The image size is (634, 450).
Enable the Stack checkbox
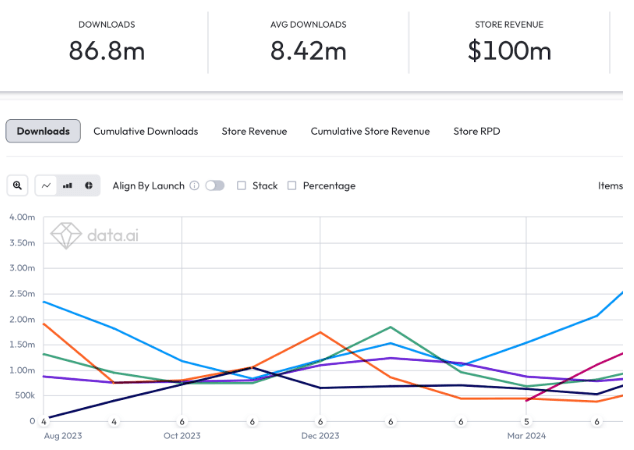click(x=241, y=185)
